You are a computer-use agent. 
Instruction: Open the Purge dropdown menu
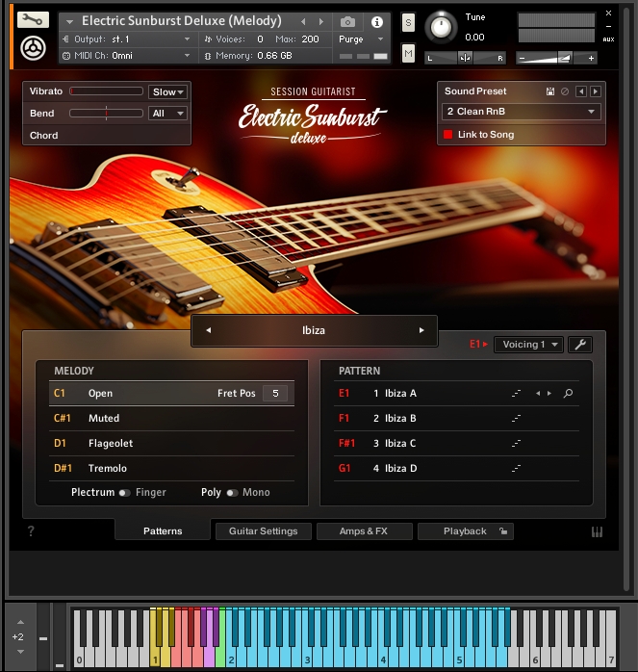point(361,39)
